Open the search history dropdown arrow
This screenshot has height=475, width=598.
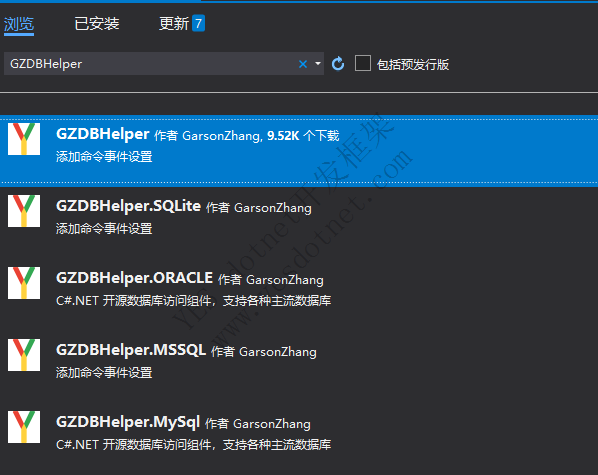318,64
